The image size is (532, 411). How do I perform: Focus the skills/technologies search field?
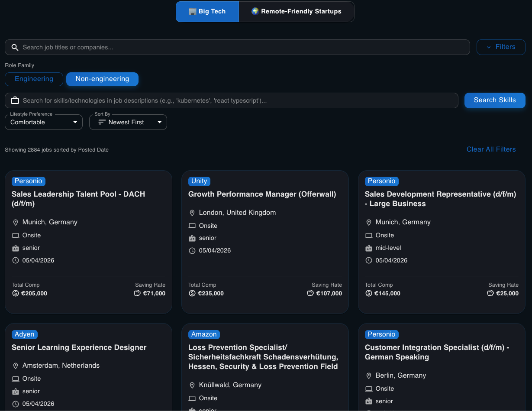232,100
